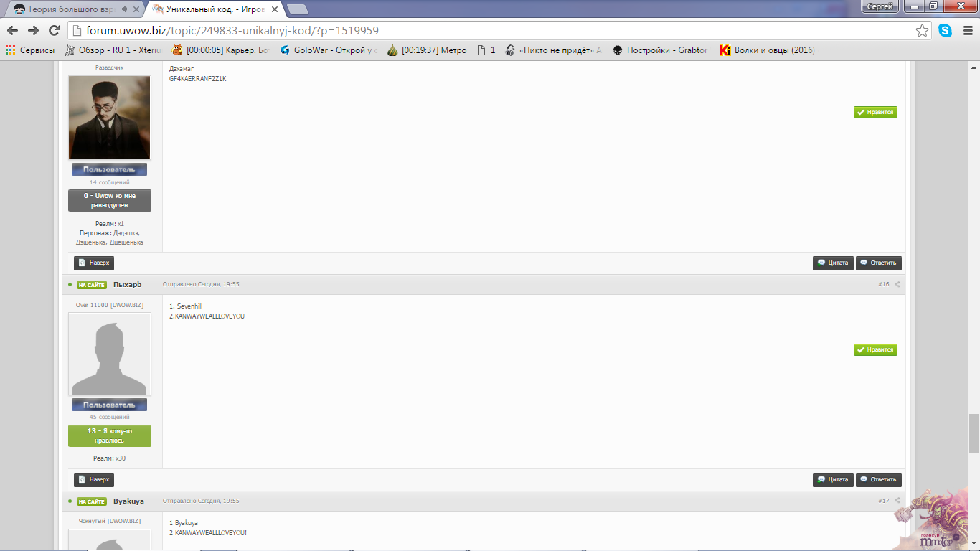Close the Уникальный код tab
Viewport: 980px width, 551px height.
(x=274, y=9)
